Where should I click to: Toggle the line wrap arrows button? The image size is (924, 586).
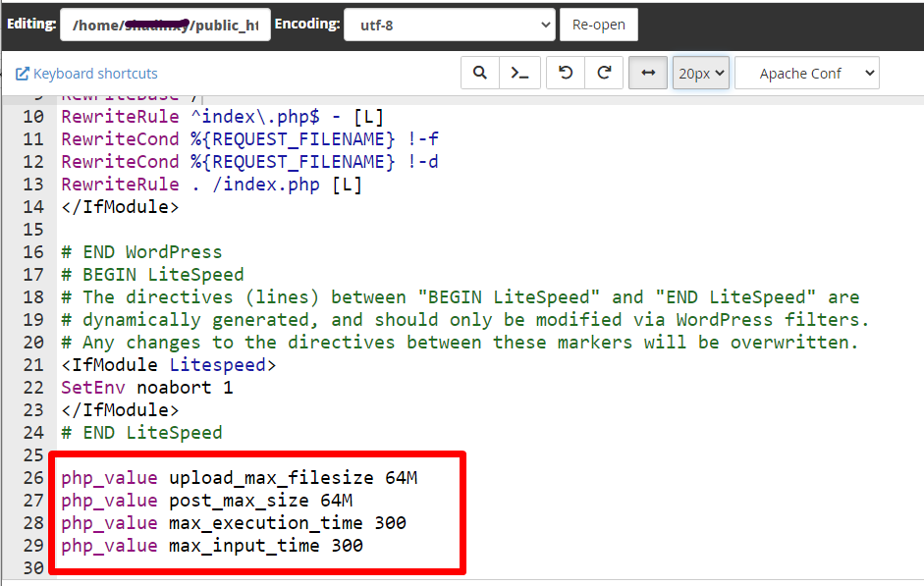click(x=648, y=73)
